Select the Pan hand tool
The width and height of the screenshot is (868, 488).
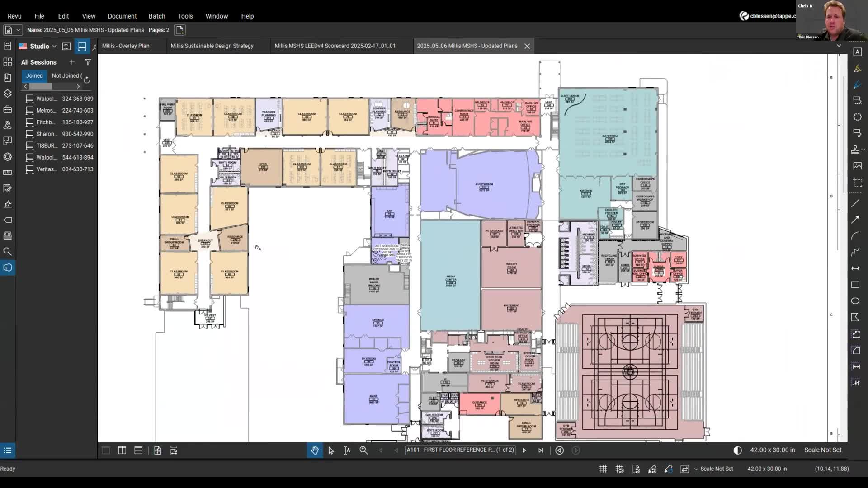click(x=315, y=450)
